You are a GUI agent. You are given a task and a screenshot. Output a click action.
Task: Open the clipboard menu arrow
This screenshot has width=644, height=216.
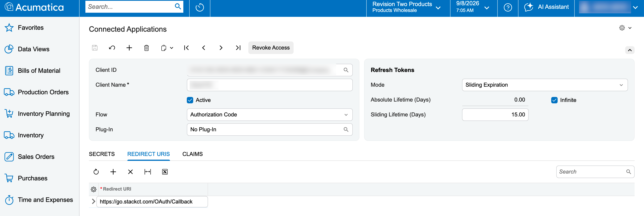[x=172, y=48]
